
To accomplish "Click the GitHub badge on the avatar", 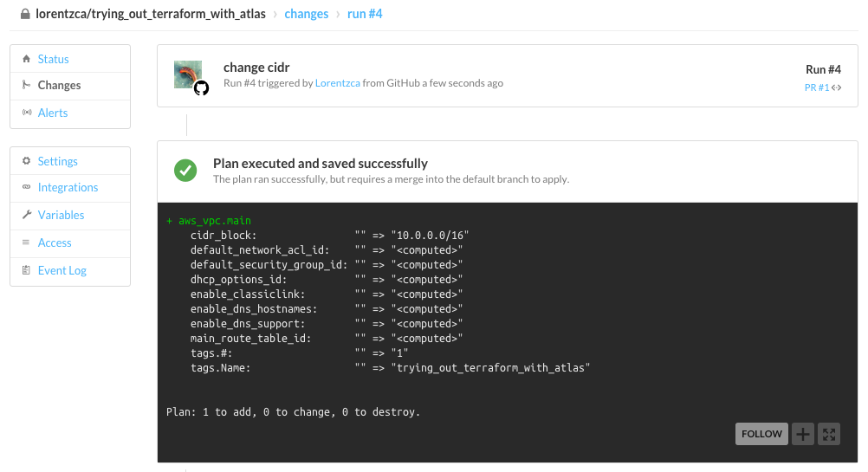I will pyautogui.click(x=202, y=88).
